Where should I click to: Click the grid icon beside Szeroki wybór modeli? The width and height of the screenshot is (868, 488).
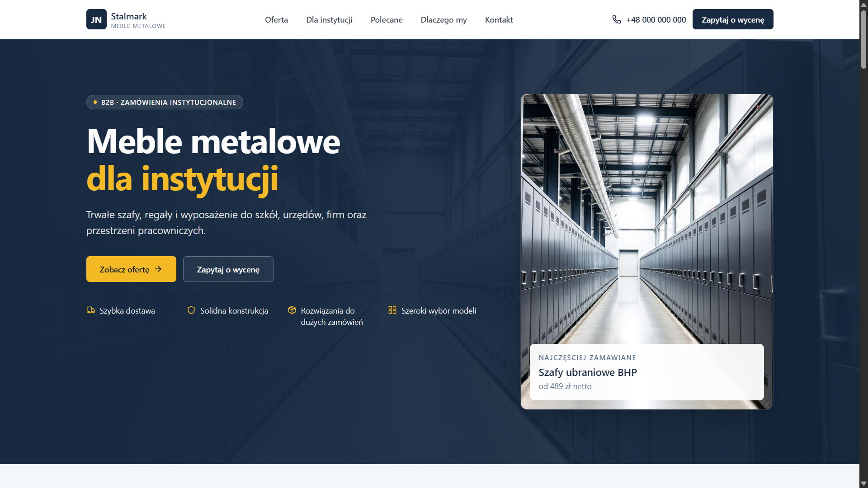pyautogui.click(x=392, y=310)
